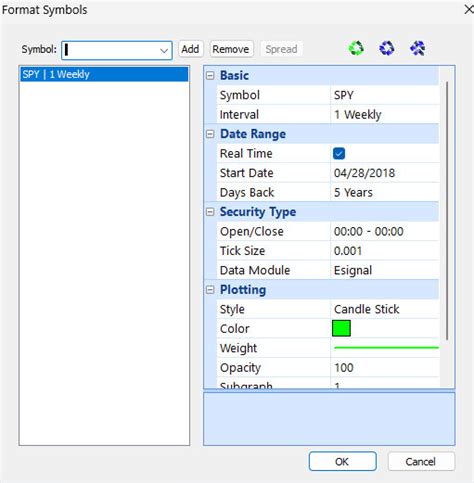
Task: Click the Security Type header text
Action: point(258,212)
